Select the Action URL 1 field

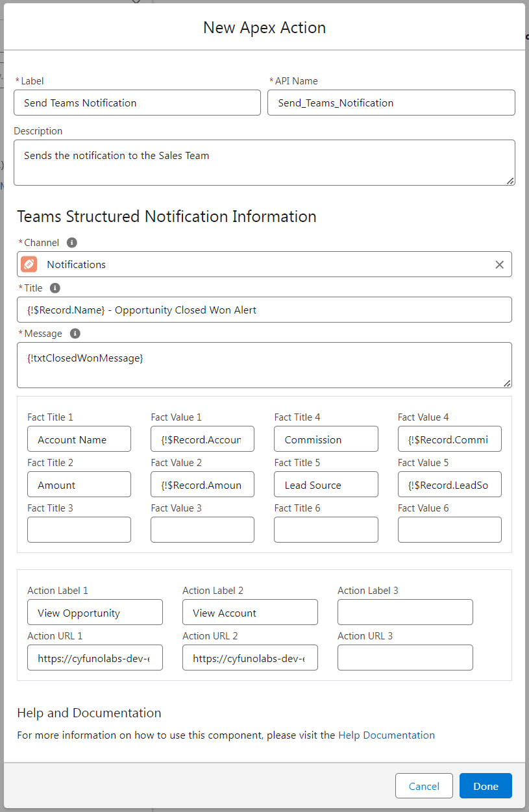[x=95, y=658]
